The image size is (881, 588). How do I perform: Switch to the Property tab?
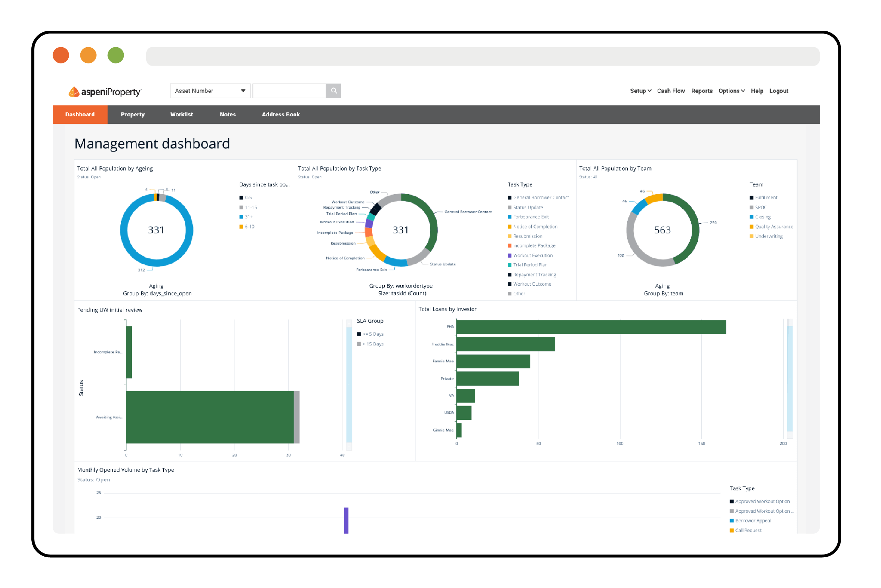click(133, 114)
